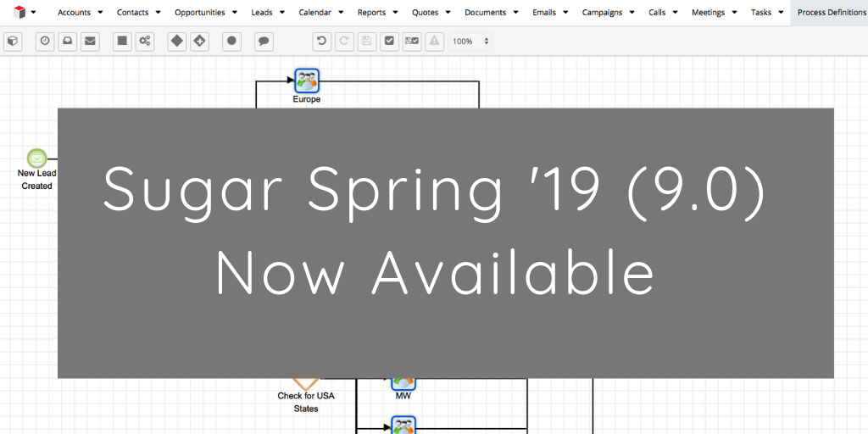Open the Calls module
The width and height of the screenshot is (868, 434).
point(657,12)
